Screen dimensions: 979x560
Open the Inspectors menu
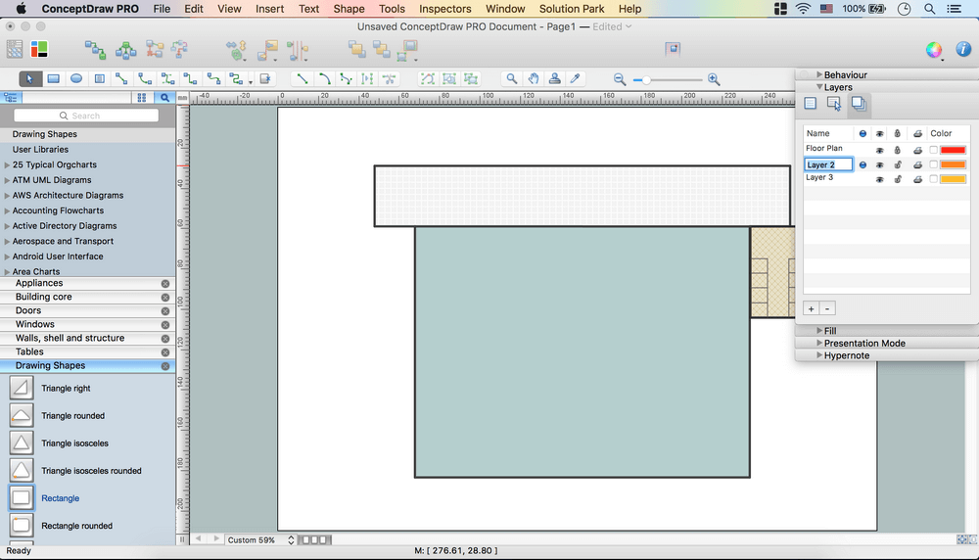444,9
